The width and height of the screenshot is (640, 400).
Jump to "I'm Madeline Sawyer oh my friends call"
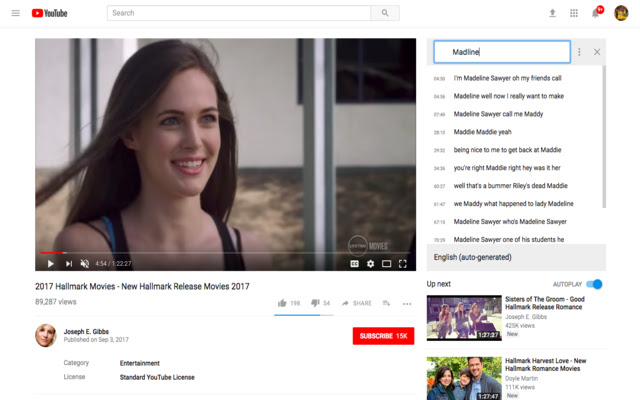(x=507, y=78)
